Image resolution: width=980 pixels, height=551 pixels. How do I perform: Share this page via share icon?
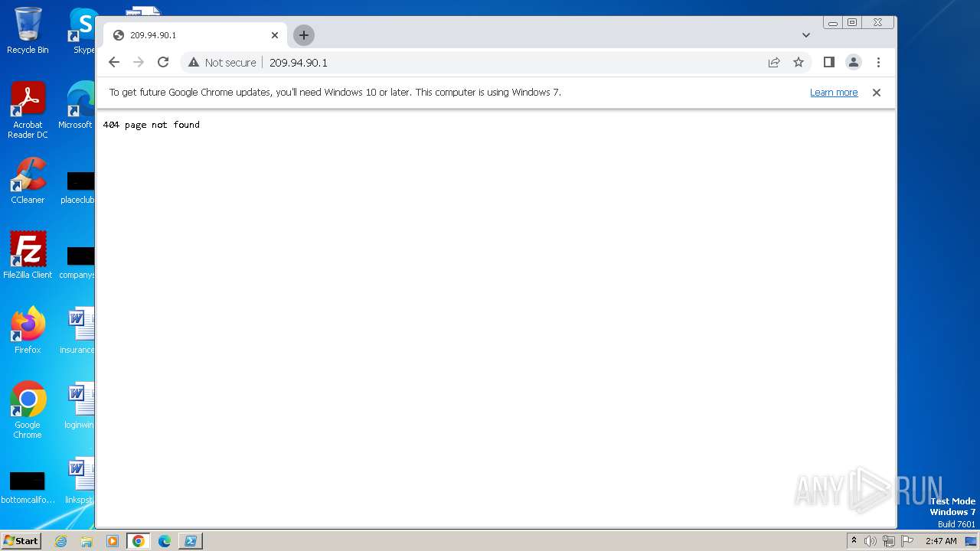(774, 63)
